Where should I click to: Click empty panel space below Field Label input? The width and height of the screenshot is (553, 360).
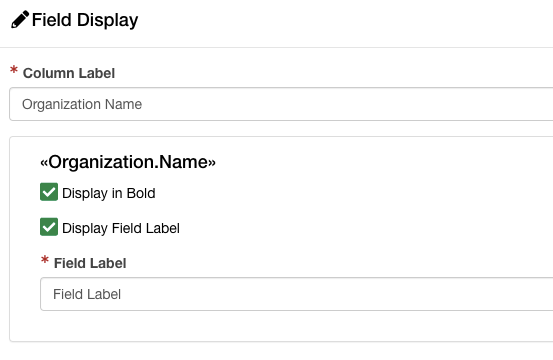pyautogui.click(x=281, y=326)
